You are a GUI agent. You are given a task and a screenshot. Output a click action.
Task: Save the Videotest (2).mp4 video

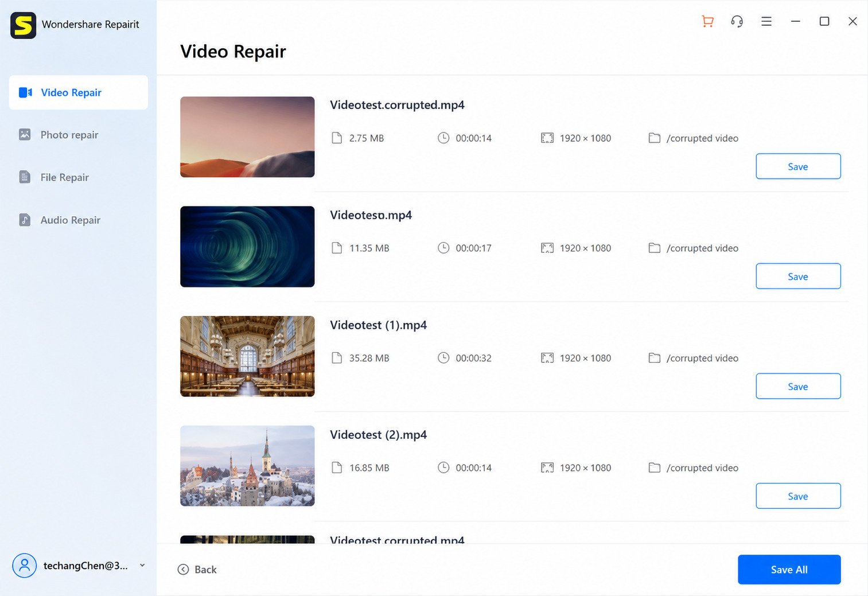click(798, 496)
